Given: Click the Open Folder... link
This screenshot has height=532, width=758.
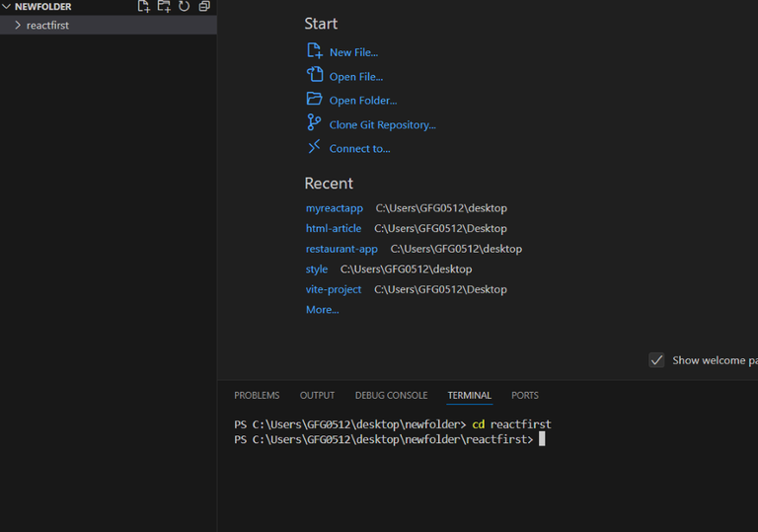Looking at the screenshot, I should tap(363, 101).
